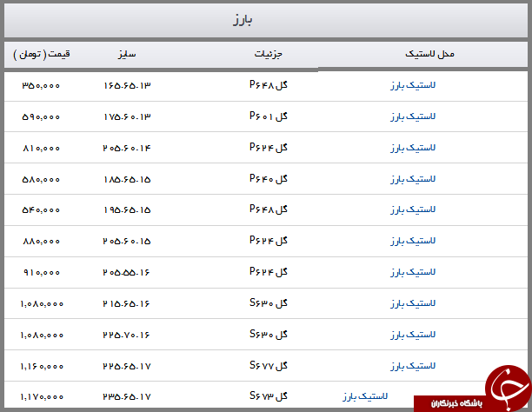The image size is (532, 412).
Task: Click the price ۳۵۰,۰۰۰
Action: tap(41, 85)
